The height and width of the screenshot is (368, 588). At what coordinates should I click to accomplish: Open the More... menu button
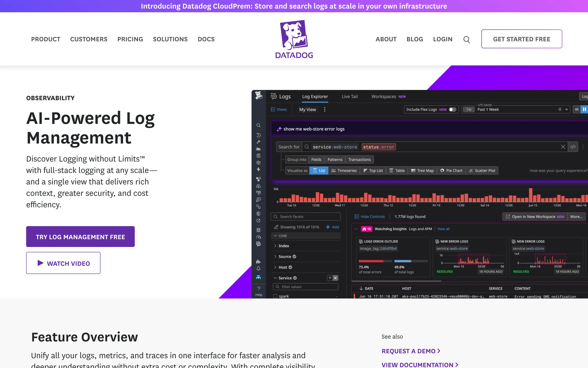coord(576,217)
